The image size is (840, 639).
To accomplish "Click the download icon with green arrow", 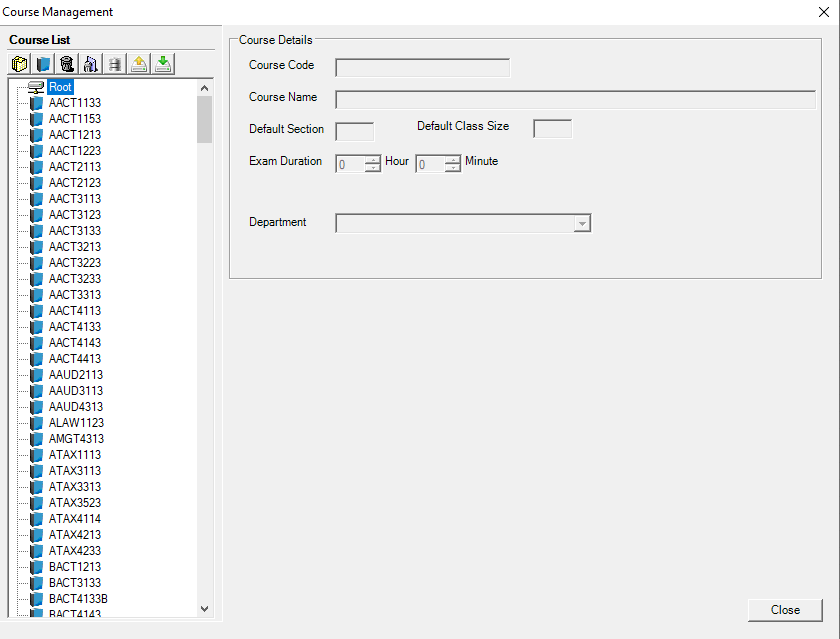I will pyautogui.click(x=162, y=63).
